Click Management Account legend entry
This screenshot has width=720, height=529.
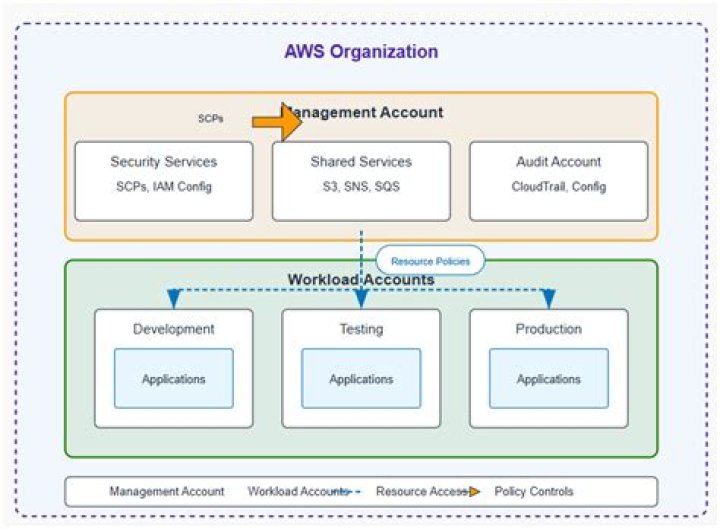click(x=167, y=491)
